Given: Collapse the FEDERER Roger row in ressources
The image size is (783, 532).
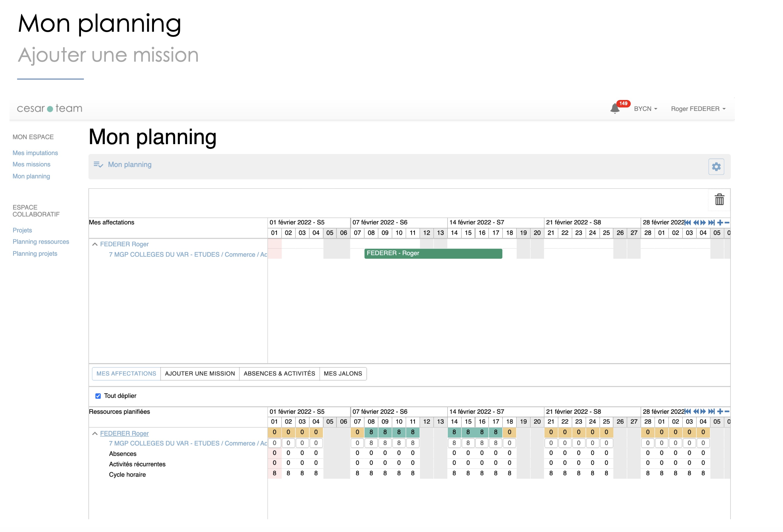Looking at the screenshot, I should pos(94,433).
